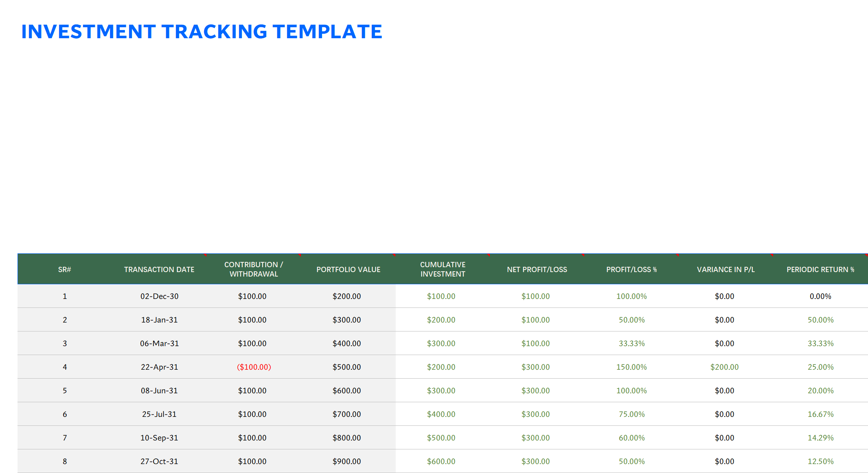Click the date cell 06-Mar-31
This screenshot has width=868, height=473.
[x=159, y=343]
